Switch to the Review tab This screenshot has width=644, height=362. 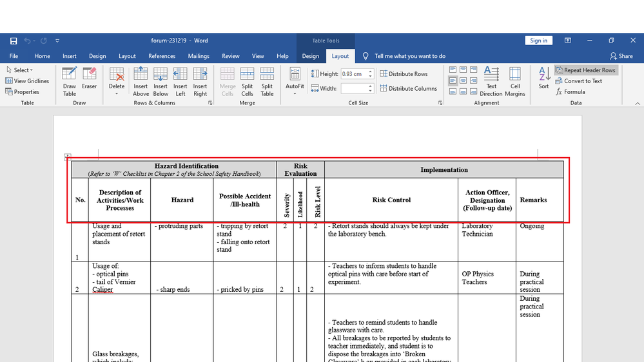[230, 56]
